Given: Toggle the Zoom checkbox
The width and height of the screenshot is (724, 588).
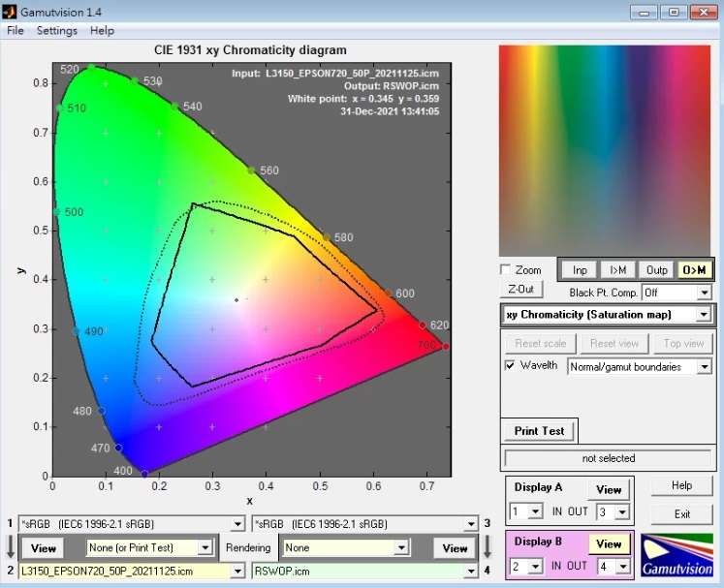Looking at the screenshot, I should (505, 270).
